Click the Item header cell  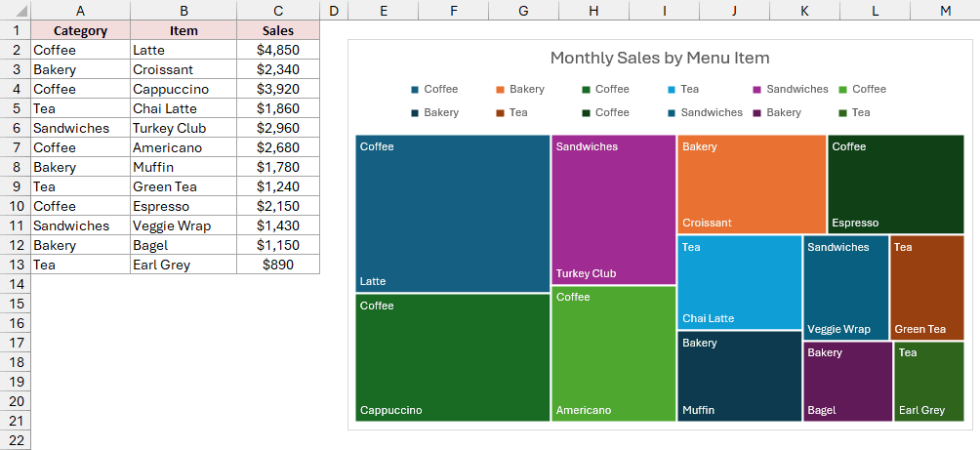[184, 30]
